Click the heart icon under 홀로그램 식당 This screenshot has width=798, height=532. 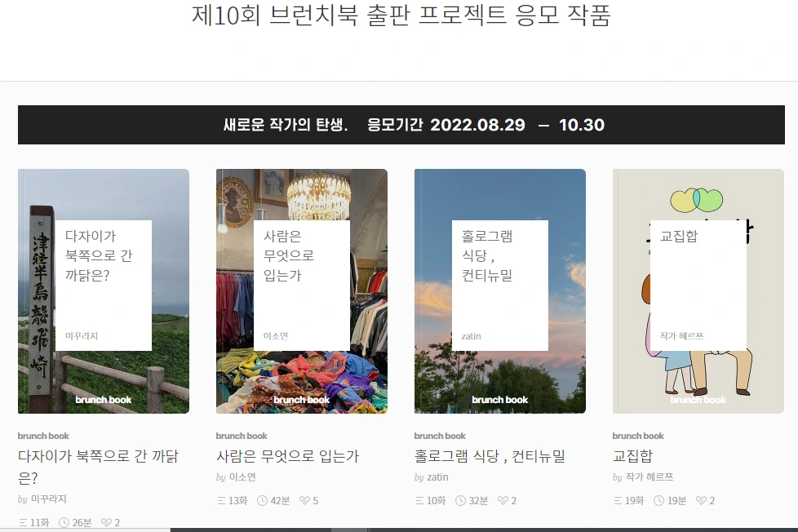tap(503, 500)
